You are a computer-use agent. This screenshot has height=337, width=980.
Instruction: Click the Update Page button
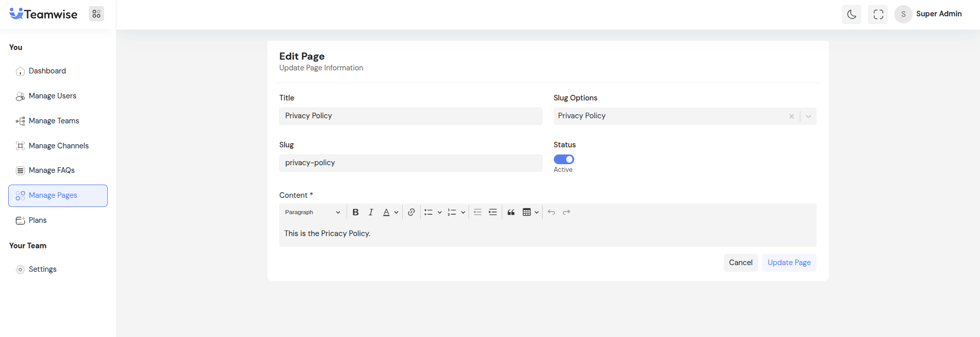point(789,263)
